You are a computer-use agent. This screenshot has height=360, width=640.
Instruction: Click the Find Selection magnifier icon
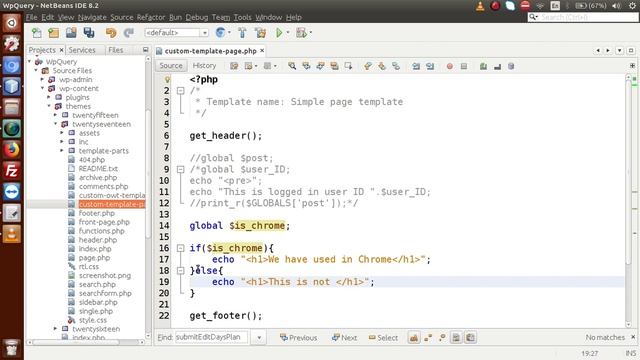pyautogui.click(x=292, y=66)
